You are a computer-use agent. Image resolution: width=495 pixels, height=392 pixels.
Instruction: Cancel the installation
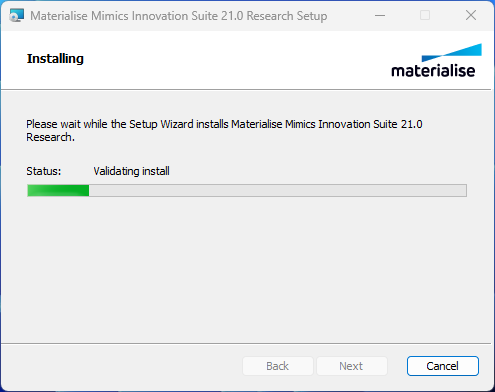pos(443,366)
